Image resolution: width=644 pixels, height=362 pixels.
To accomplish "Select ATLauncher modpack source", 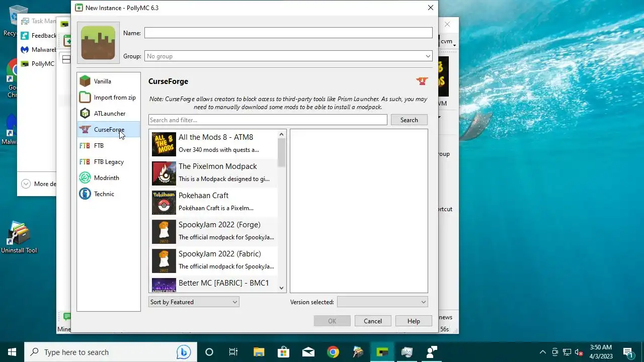I will (x=109, y=114).
